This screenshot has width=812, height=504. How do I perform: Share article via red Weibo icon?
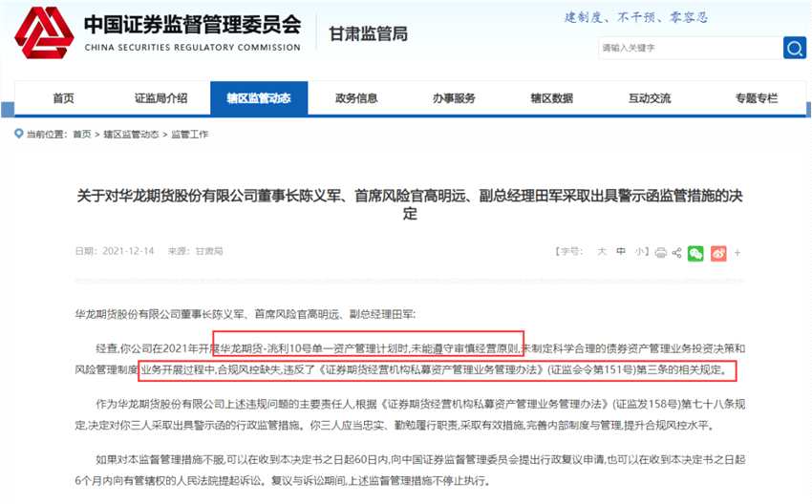718,253
